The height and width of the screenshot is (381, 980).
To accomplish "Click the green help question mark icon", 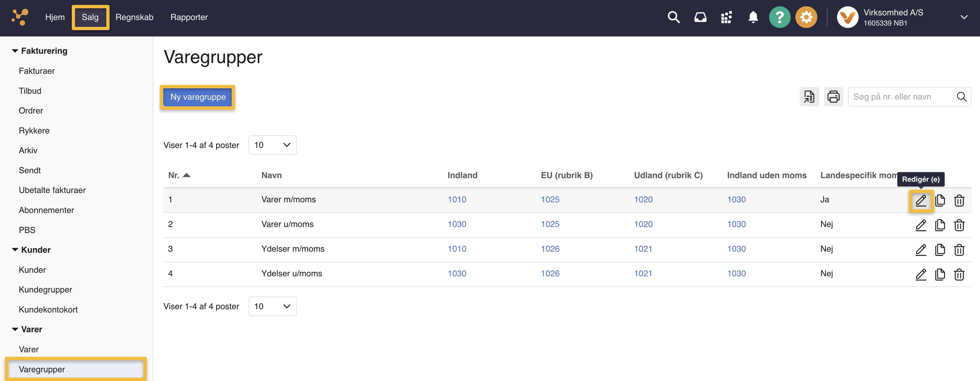I will (779, 17).
